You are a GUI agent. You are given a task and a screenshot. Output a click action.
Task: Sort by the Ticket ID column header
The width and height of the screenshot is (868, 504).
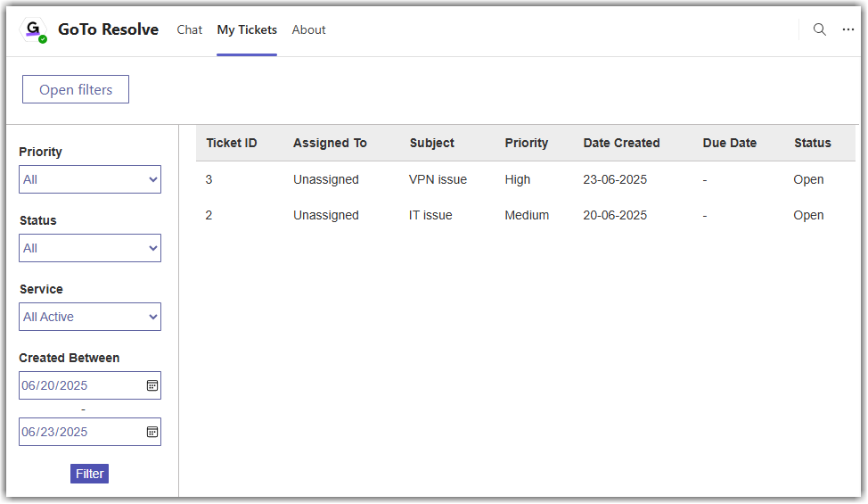[232, 143]
